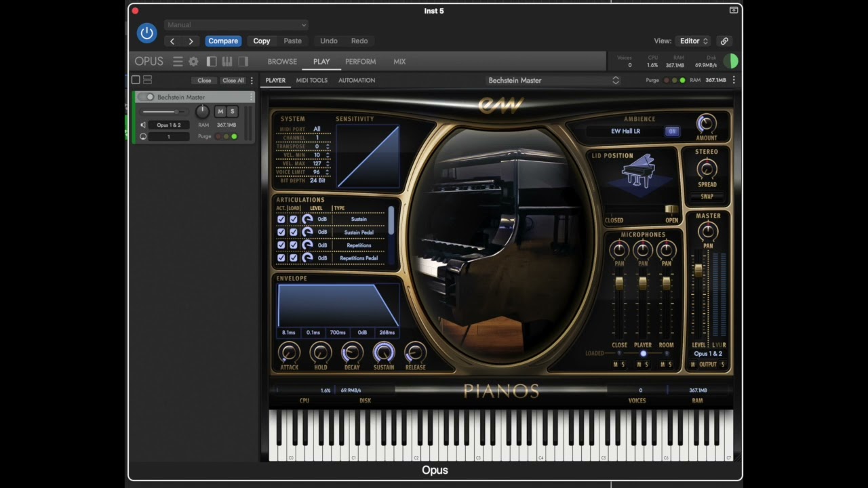Viewport: 868px width, 488px height.
Task: Click the grand piano lid position image
Action: [638, 172]
